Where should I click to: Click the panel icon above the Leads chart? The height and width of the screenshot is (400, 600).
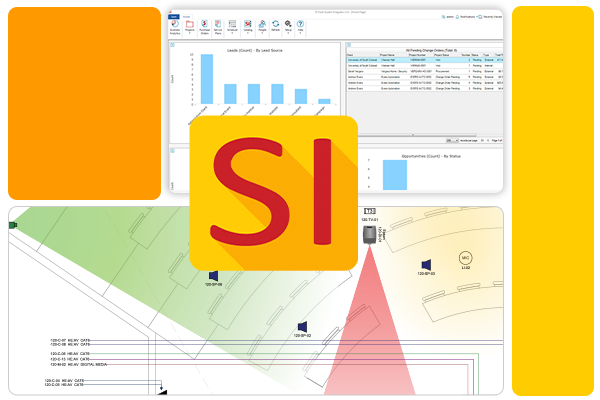172,45
